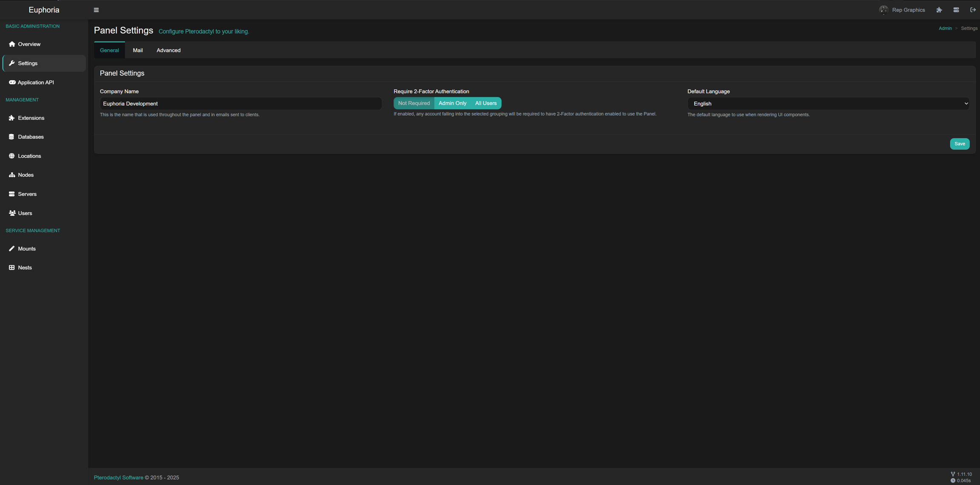
Task: Open Extensions via the sidebar puzzle icon
Action: (11, 118)
